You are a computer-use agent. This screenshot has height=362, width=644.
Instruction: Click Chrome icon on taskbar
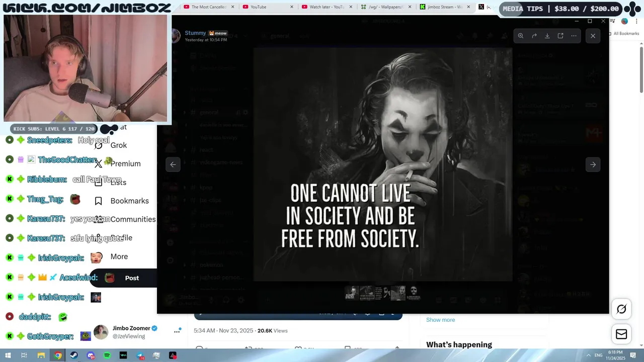point(58,355)
